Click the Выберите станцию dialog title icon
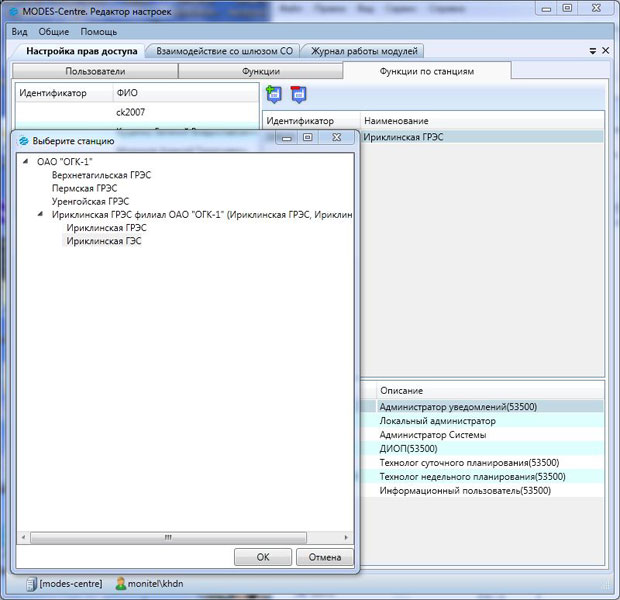 [x=24, y=141]
